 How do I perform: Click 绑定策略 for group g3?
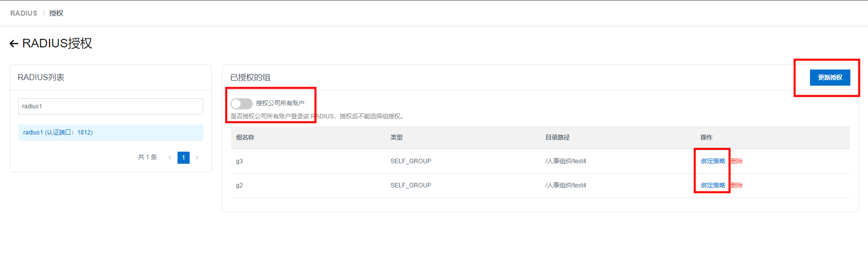point(713,161)
